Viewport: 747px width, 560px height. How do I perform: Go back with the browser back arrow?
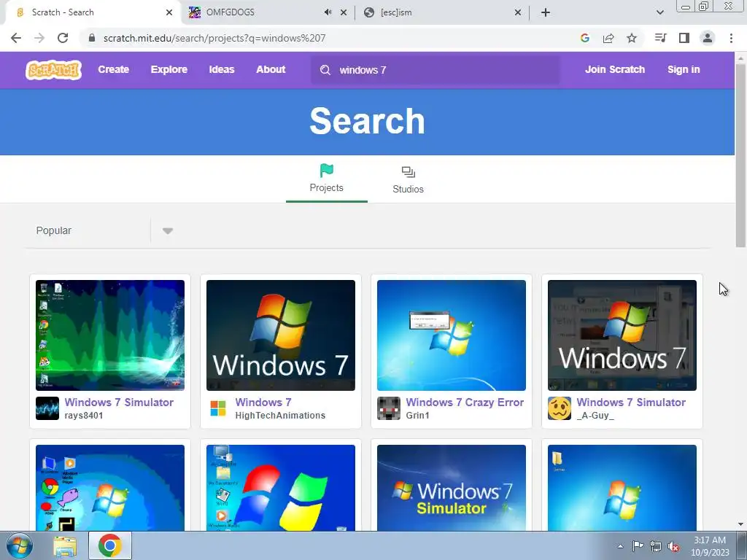(16, 38)
